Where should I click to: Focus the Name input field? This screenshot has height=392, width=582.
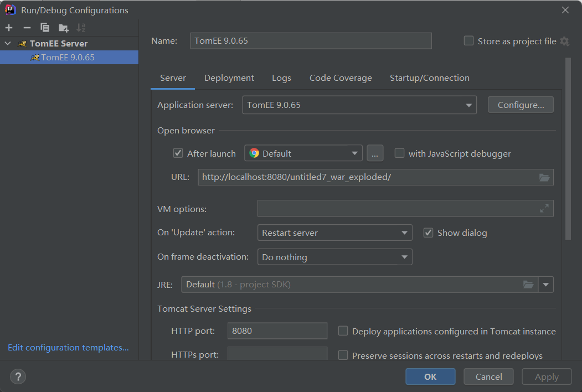pos(311,41)
